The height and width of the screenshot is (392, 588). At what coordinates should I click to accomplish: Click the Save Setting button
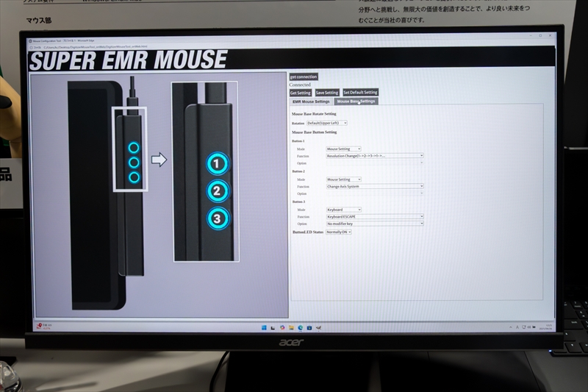pyautogui.click(x=326, y=93)
